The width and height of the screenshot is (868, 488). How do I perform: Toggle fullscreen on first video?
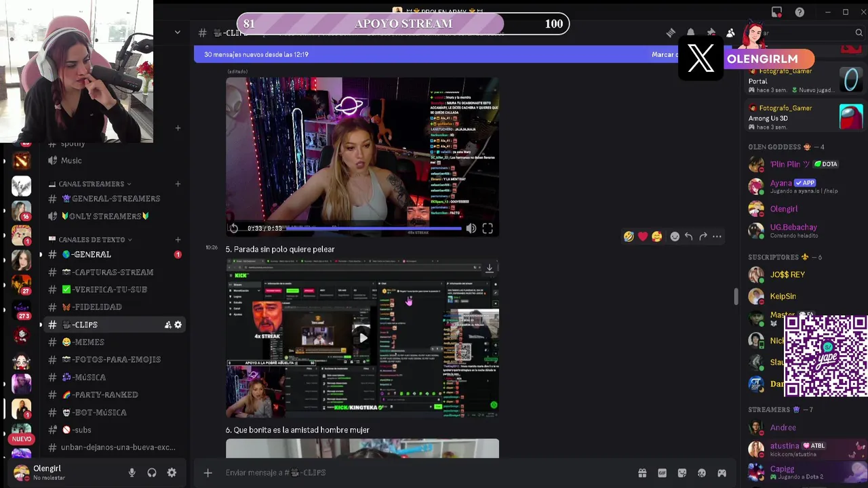[x=488, y=228]
